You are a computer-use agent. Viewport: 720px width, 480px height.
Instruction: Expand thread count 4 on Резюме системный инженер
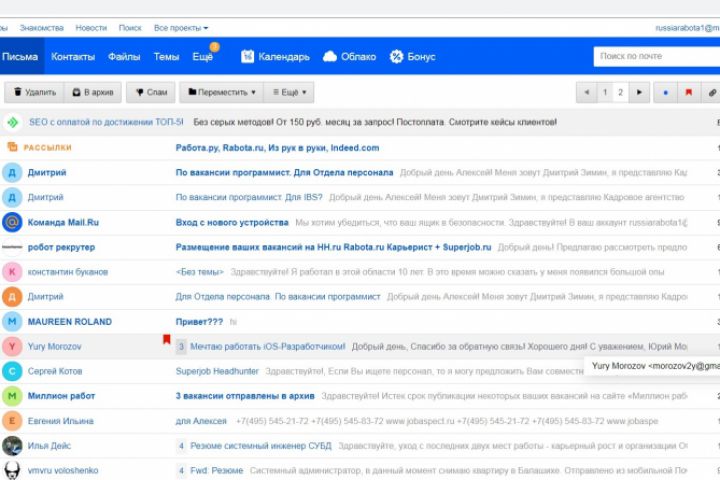click(x=181, y=446)
